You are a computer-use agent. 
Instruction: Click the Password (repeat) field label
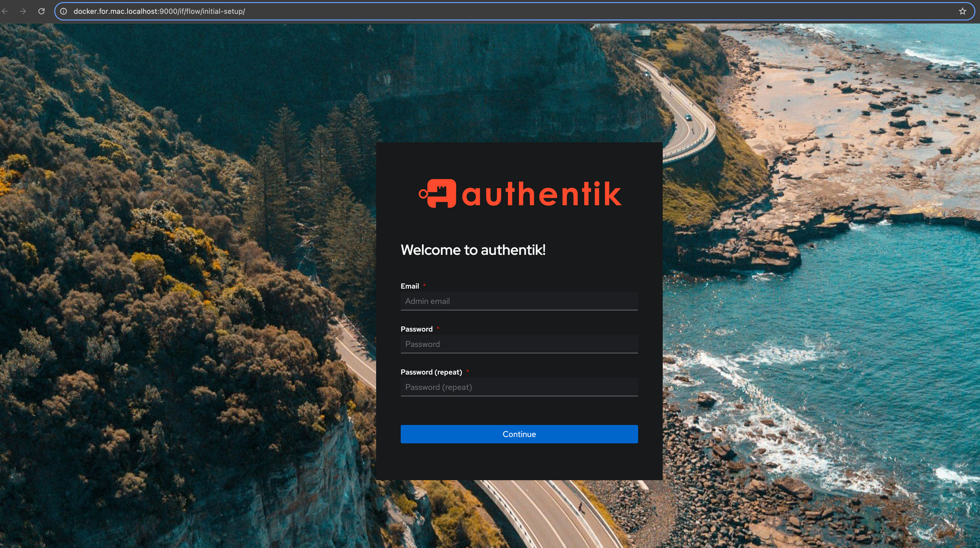(432, 372)
